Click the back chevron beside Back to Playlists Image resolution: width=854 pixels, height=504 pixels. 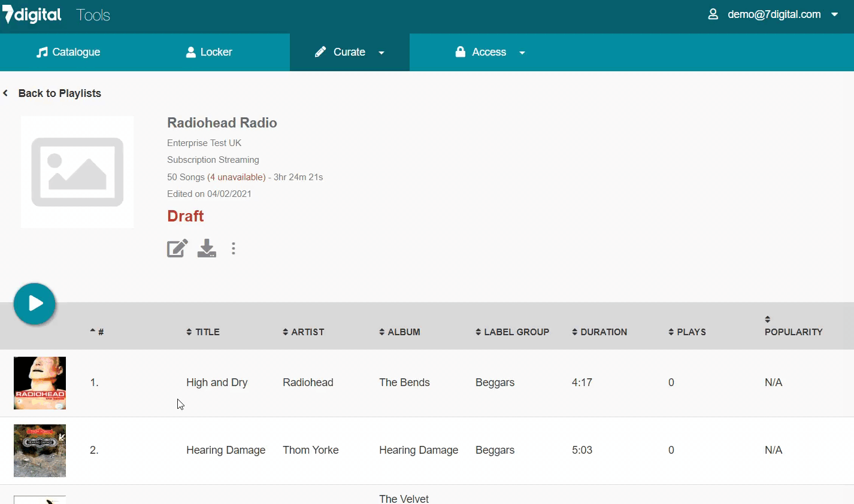(x=5, y=93)
